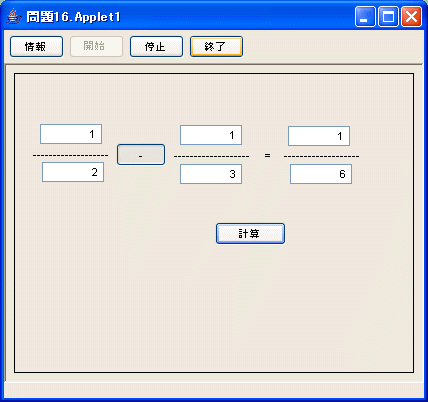Maximize the 問題16.Applet1 window
The image size is (428, 402).
click(x=388, y=16)
